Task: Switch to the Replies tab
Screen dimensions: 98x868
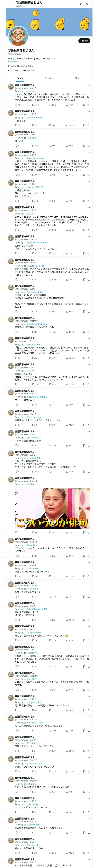Action: pyautogui.click(x=49, y=78)
